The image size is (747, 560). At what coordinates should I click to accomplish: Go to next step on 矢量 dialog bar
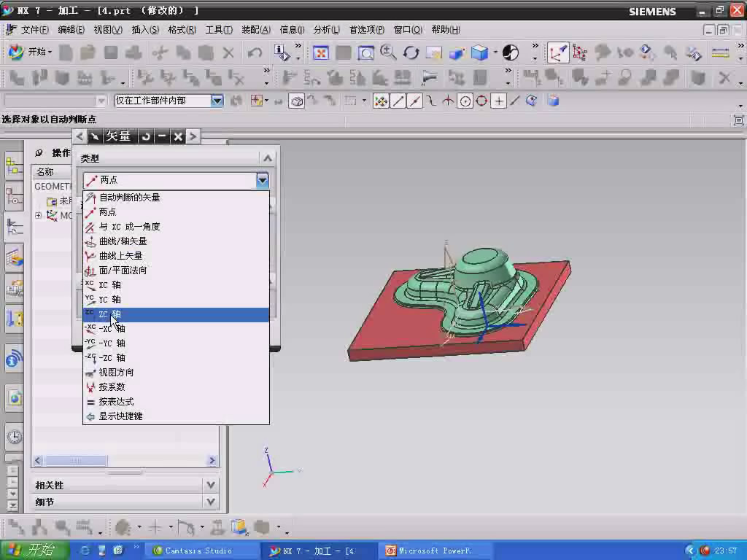click(193, 136)
